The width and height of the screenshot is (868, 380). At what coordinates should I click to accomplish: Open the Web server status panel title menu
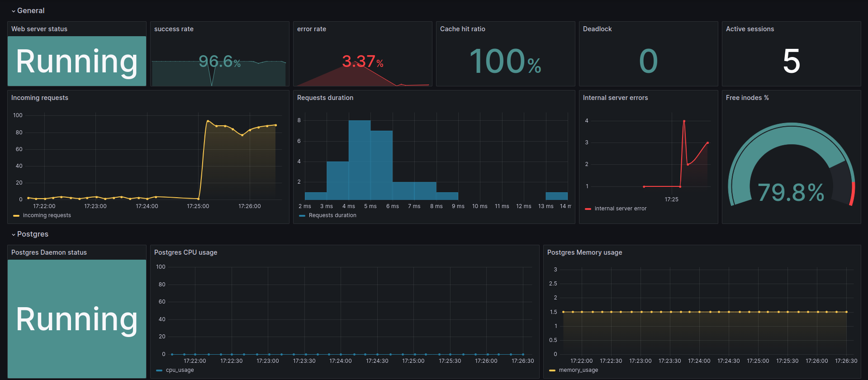[x=39, y=29]
